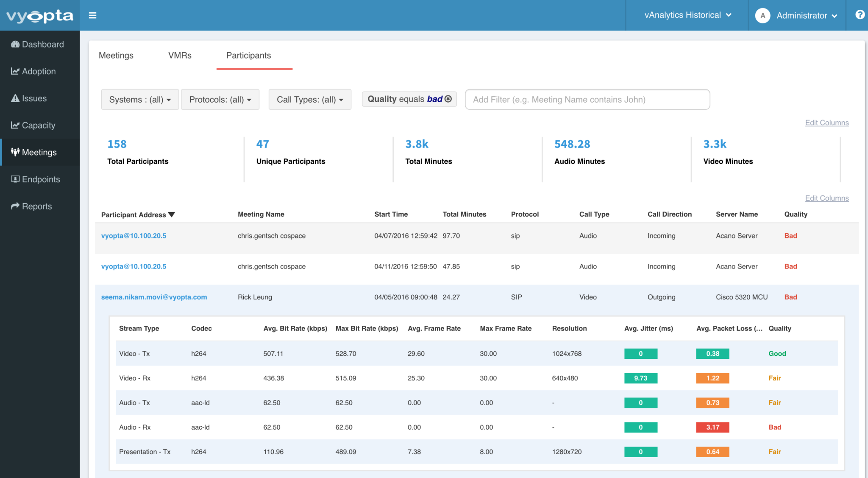This screenshot has width=868, height=478.
Task: Open vyopta@10.100.20.5 from 04/11/2016
Action: pyautogui.click(x=134, y=266)
